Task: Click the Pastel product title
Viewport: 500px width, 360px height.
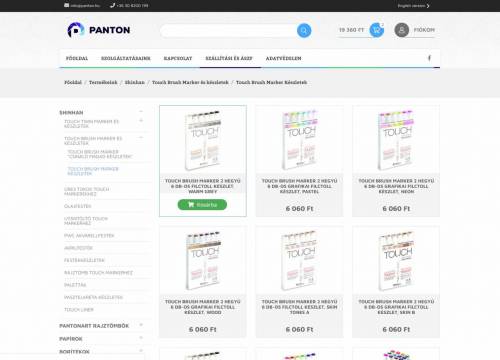Action: pos(299,186)
